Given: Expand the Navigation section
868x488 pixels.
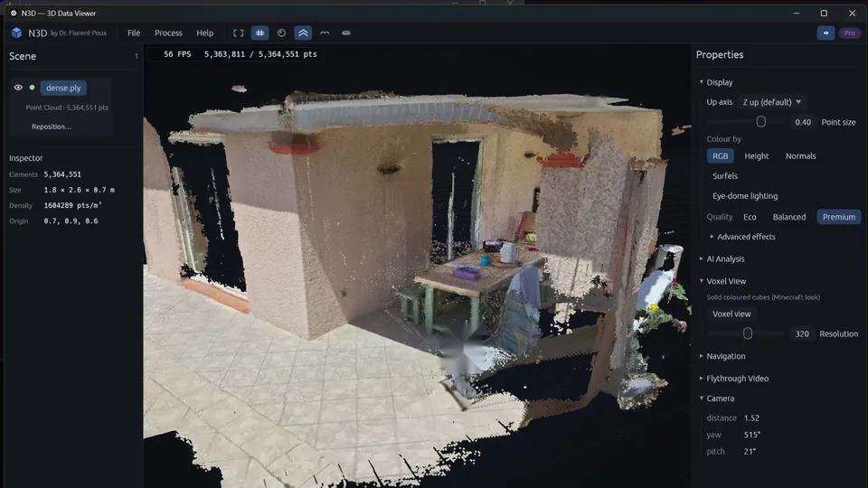Looking at the screenshot, I should click(x=722, y=356).
